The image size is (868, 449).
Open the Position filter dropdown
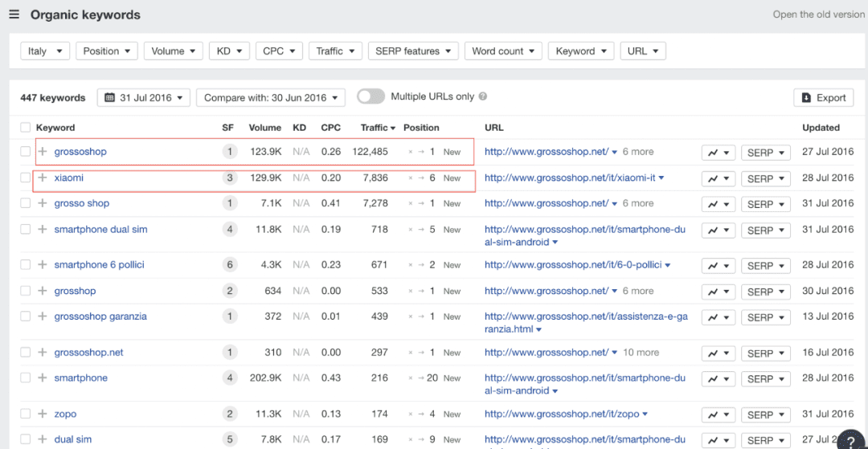107,51
